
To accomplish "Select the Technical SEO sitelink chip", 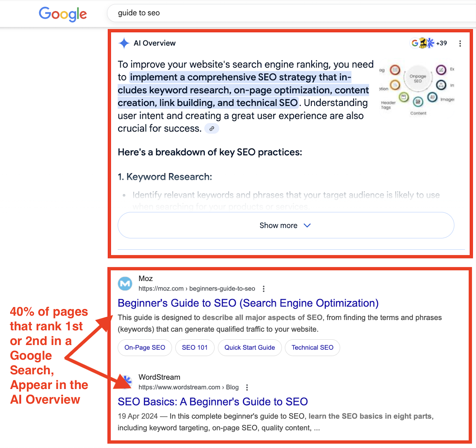I will (312, 347).
